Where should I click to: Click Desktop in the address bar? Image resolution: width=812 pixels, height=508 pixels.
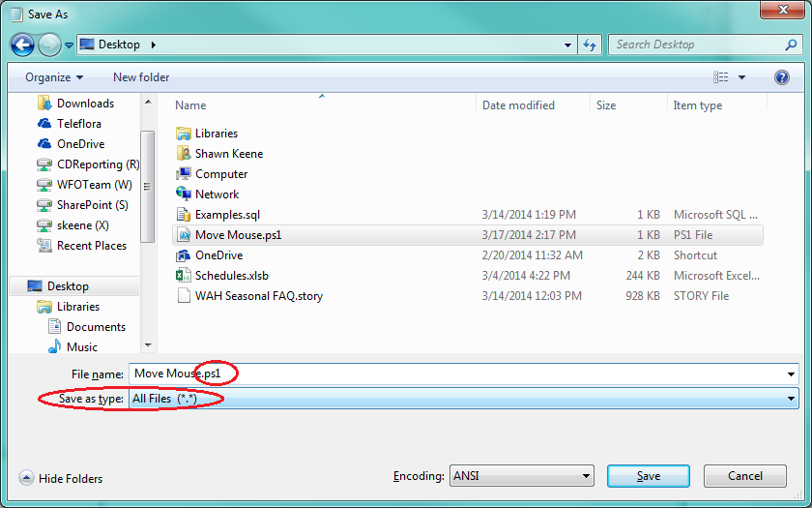point(119,45)
